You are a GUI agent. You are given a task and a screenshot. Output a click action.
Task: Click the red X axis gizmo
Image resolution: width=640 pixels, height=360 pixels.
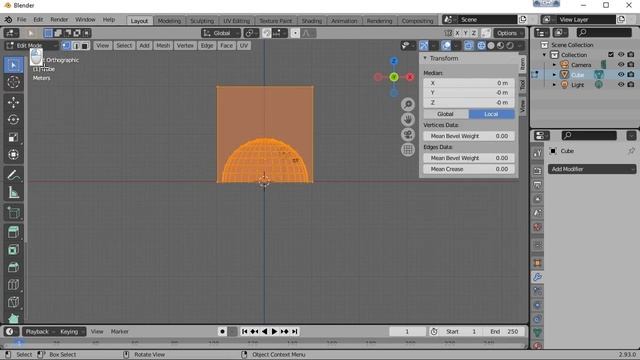pos(410,77)
